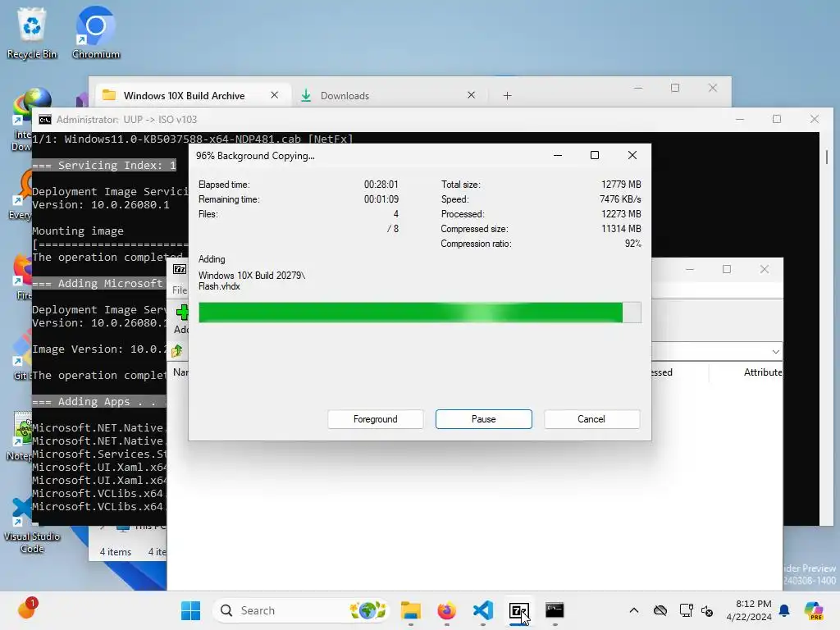Select the Command Prompt taskbar icon

[555, 610]
